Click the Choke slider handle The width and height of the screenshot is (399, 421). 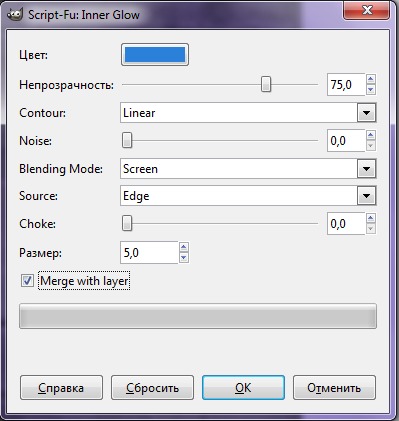coord(127,223)
